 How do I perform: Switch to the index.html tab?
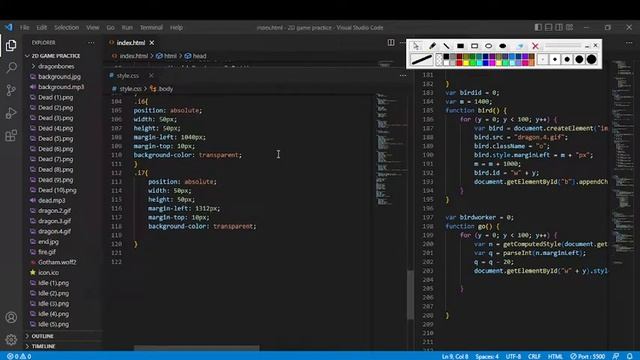[131, 42]
